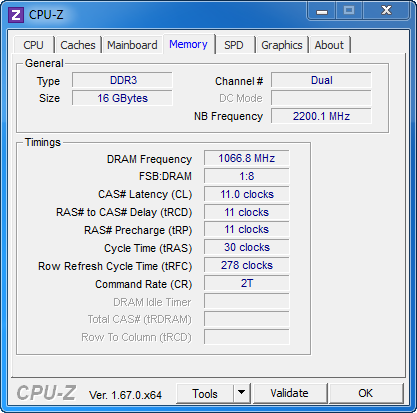417x413 pixels.
Task: Select the Memory tab
Action: [x=188, y=44]
